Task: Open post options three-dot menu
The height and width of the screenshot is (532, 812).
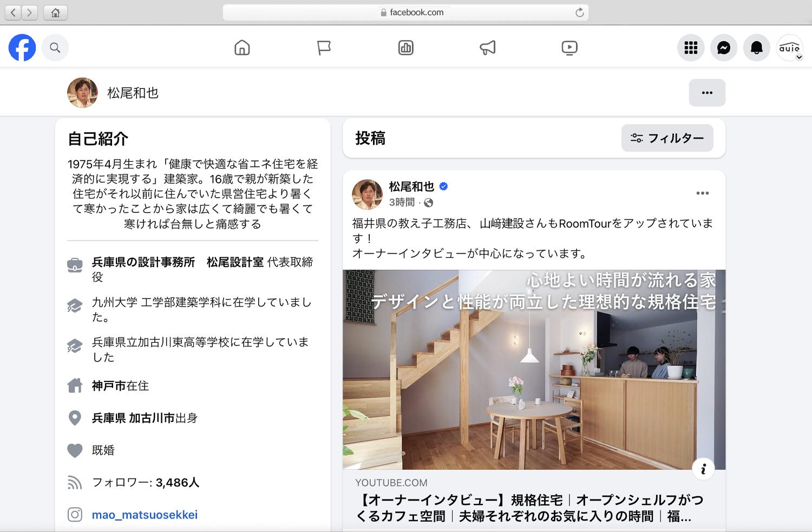Action: (x=703, y=193)
